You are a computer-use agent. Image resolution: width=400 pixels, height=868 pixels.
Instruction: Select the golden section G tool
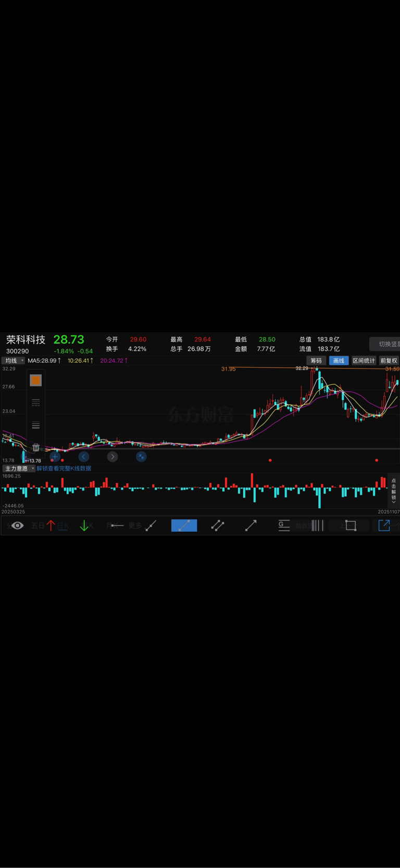284,525
